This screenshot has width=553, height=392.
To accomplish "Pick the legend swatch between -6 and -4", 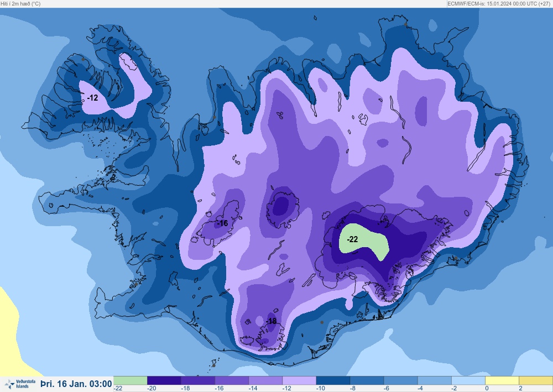I will (x=401, y=380).
